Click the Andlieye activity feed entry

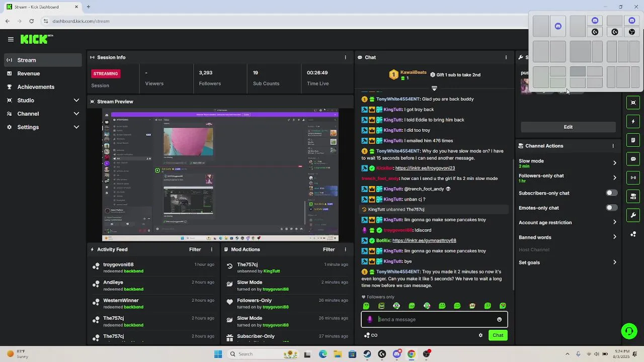[154, 286]
